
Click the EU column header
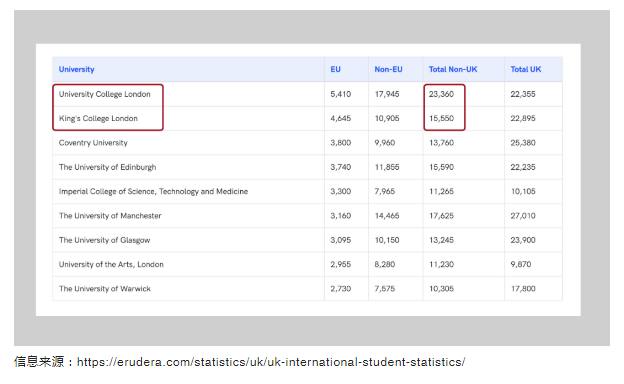[x=335, y=69]
